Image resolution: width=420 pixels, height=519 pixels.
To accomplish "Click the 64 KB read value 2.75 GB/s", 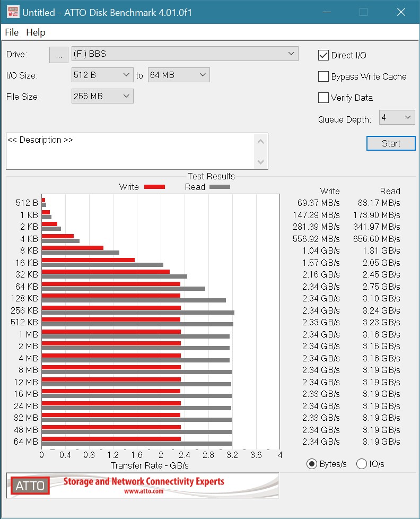I will point(382,287).
